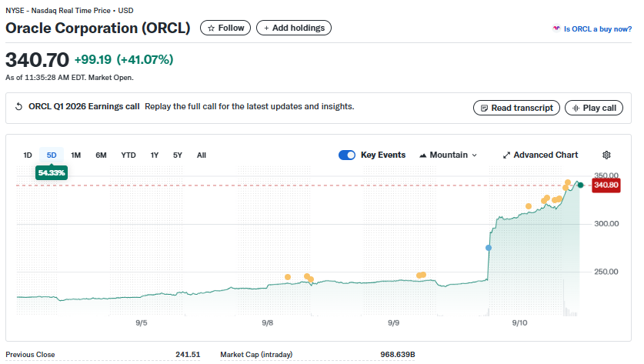Click the blue earnings event dot on chart
This screenshot has height=364, width=644.
click(489, 248)
